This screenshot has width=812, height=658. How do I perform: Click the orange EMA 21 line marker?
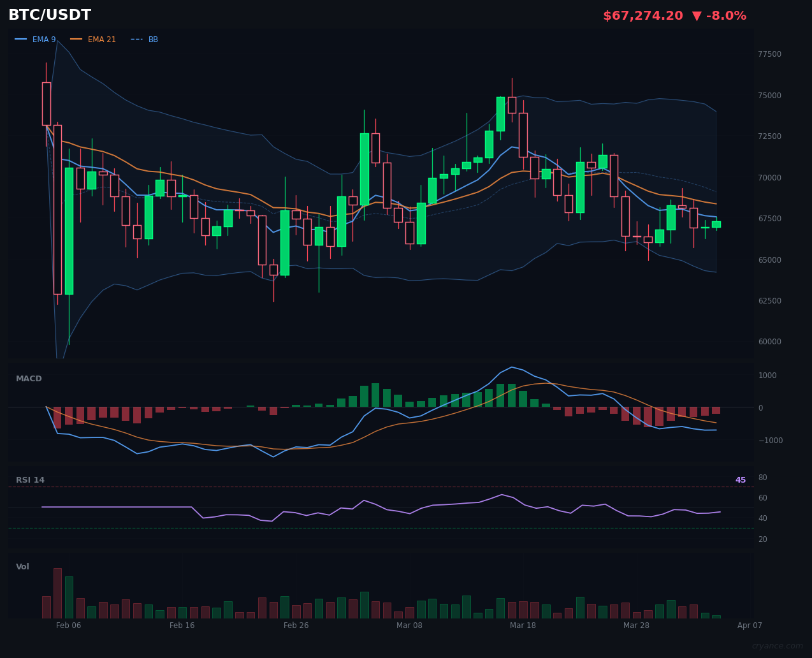click(x=75, y=39)
